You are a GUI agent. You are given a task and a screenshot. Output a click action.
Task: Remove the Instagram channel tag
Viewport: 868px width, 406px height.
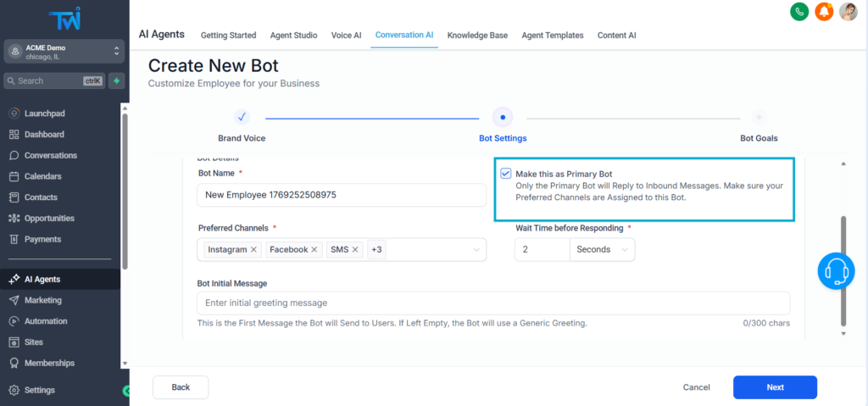coord(254,250)
